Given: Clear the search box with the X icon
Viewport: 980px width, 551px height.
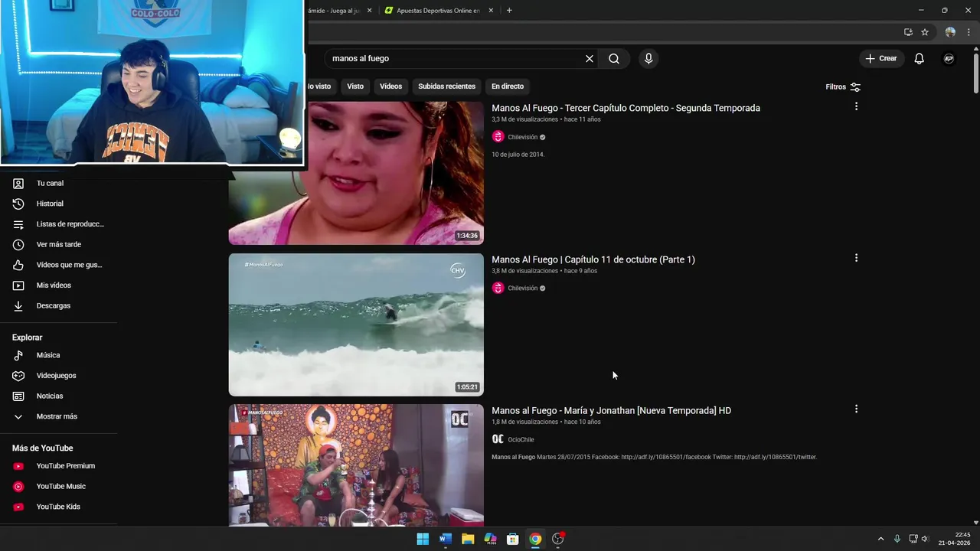Looking at the screenshot, I should tap(590, 59).
